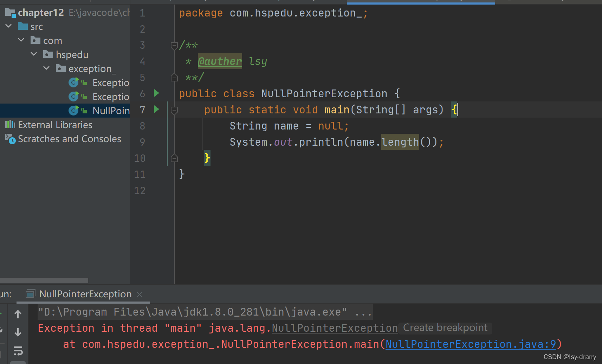Click the @auther tag in the Javadoc
602x364 pixels.
220,61
